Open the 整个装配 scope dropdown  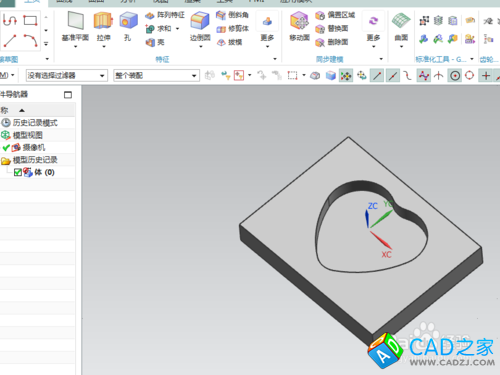(x=156, y=76)
